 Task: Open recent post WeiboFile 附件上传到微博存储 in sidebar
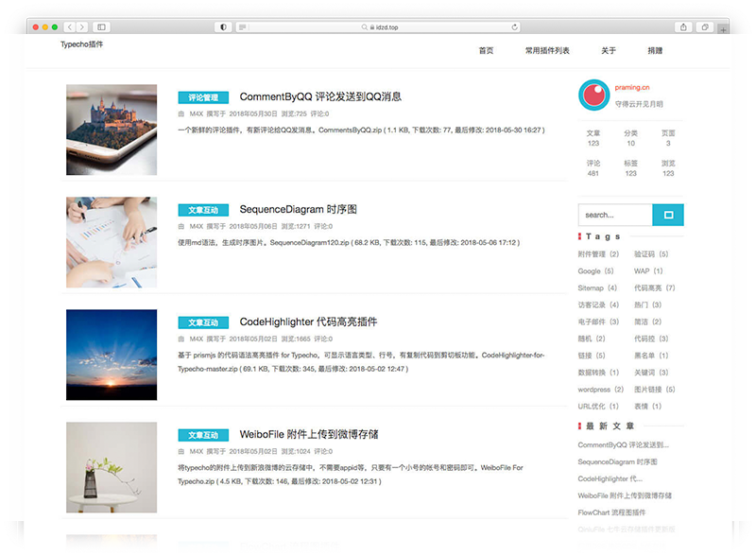click(x=625, y=495)
